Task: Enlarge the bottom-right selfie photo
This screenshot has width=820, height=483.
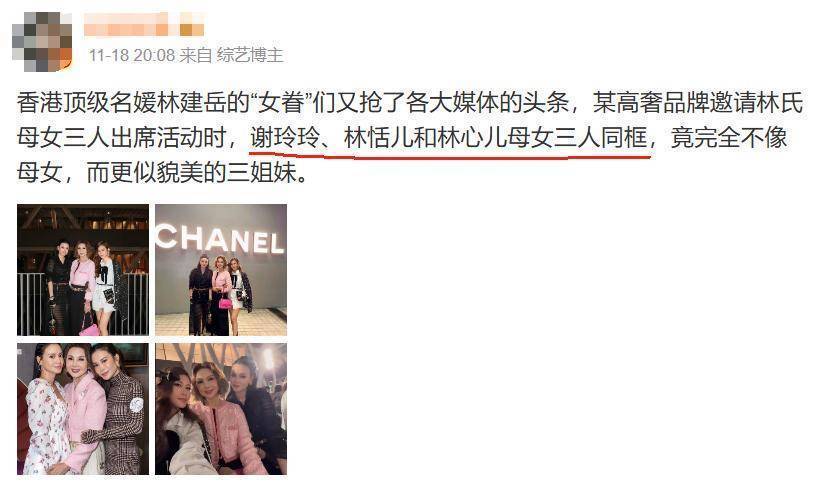Action: coord(221,409)
